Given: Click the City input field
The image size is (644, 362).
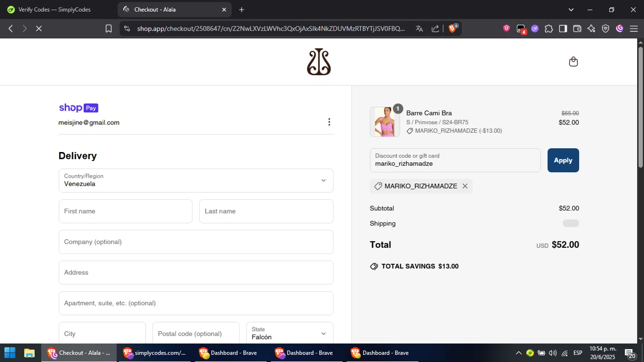Looking at the screenshot, I should click(102, 334).
